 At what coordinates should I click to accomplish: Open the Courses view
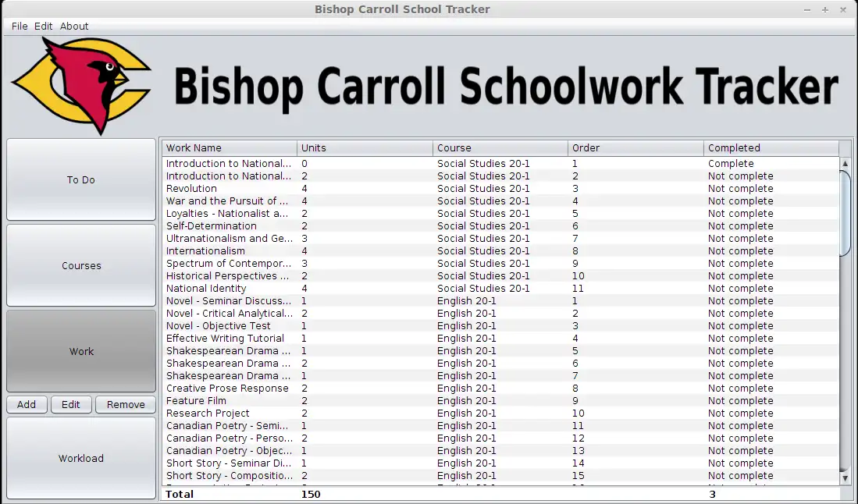81,266
